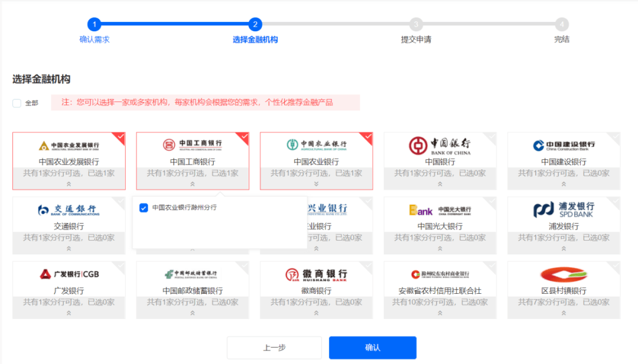Deselect the checkmark on 中国农业银行 card

(369, 136)
